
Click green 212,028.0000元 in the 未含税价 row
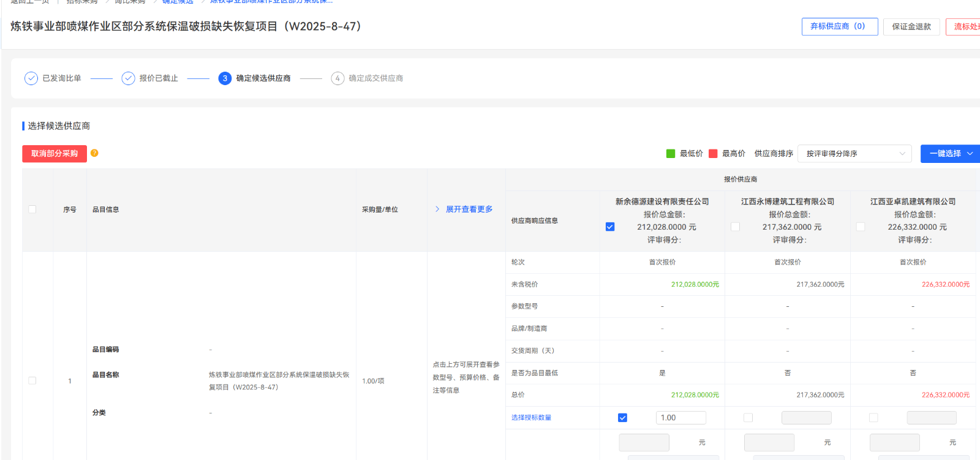(x=695, y=284)
